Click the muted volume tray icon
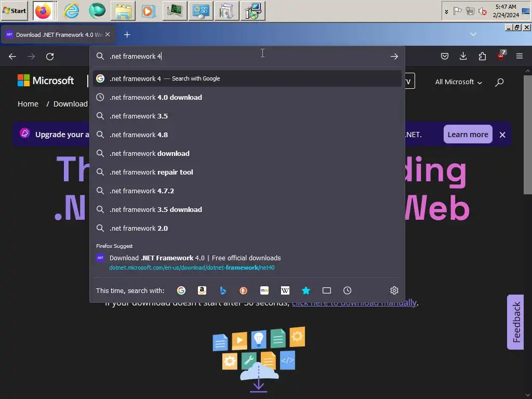The height and width of the screenshot is (399, 532). point(483,11)
